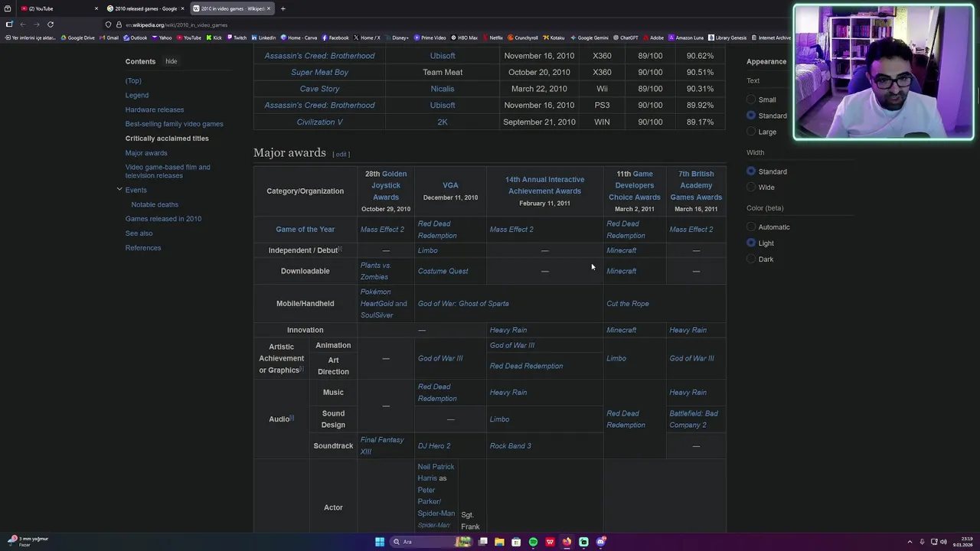Open the Facebook bookmark
The width and height of the screenshot is (980, 551).
tap(335, 37)
